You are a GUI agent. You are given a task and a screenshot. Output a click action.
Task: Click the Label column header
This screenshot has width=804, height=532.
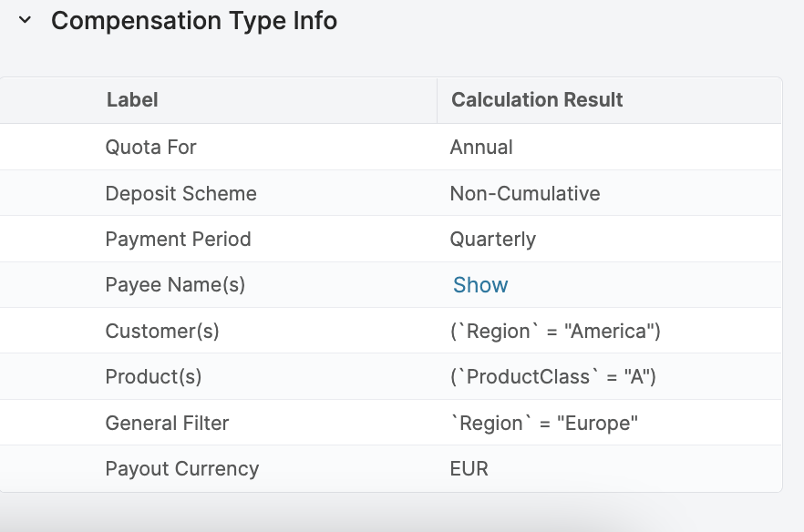pos(132,100)
